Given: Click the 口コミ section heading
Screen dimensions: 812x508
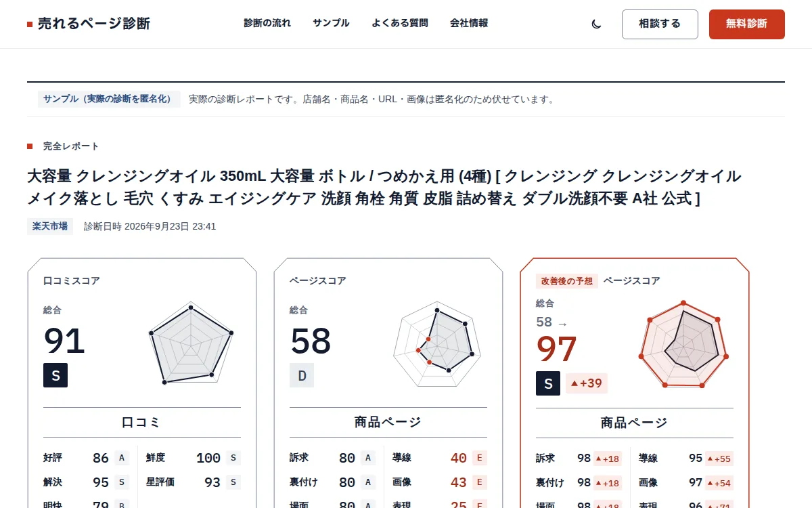Looking at the screenshot, I should (x=142, y=423).
